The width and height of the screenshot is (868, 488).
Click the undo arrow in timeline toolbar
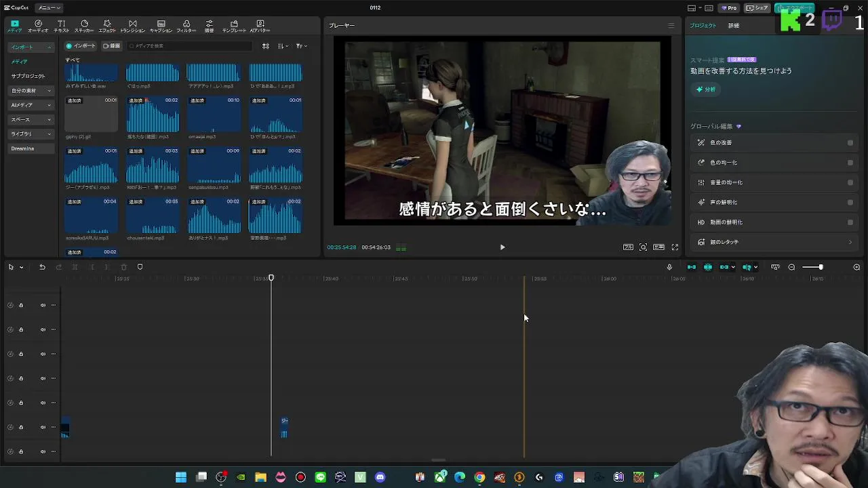pyautogui.click(x=42, y=267)
